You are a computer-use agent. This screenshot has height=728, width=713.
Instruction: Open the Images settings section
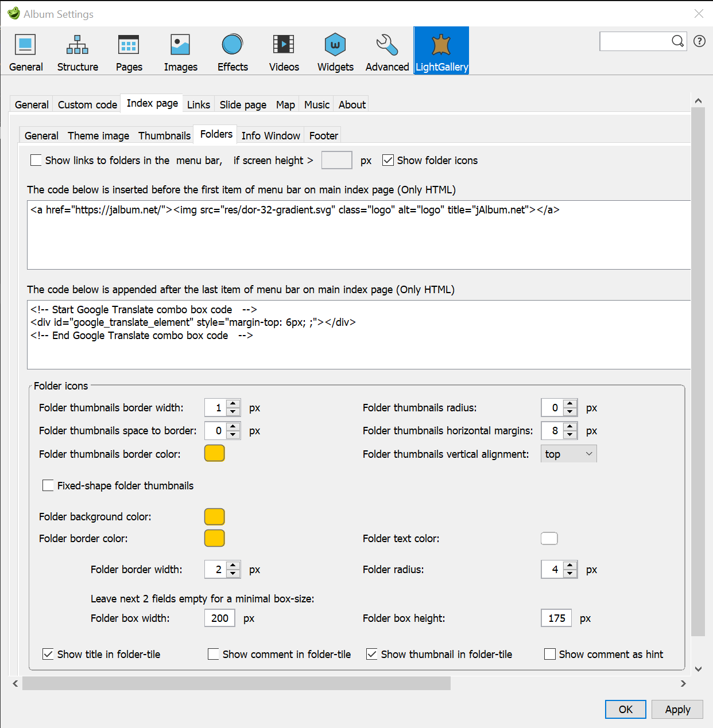pyautogui.click(x=180, y=50)
